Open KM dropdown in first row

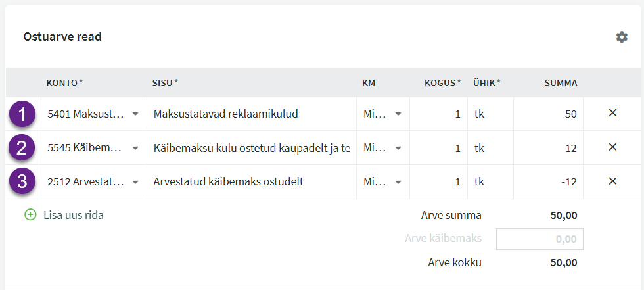[x=398, y=114]
